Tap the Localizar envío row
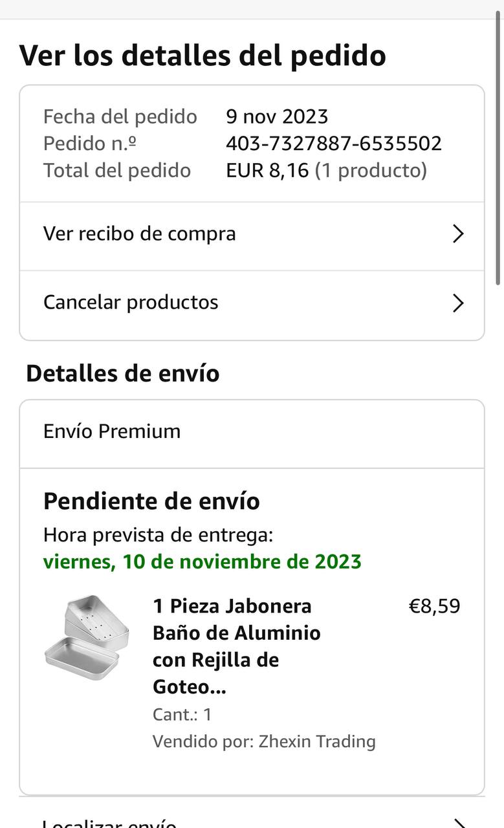 click(x=109, y=823)
